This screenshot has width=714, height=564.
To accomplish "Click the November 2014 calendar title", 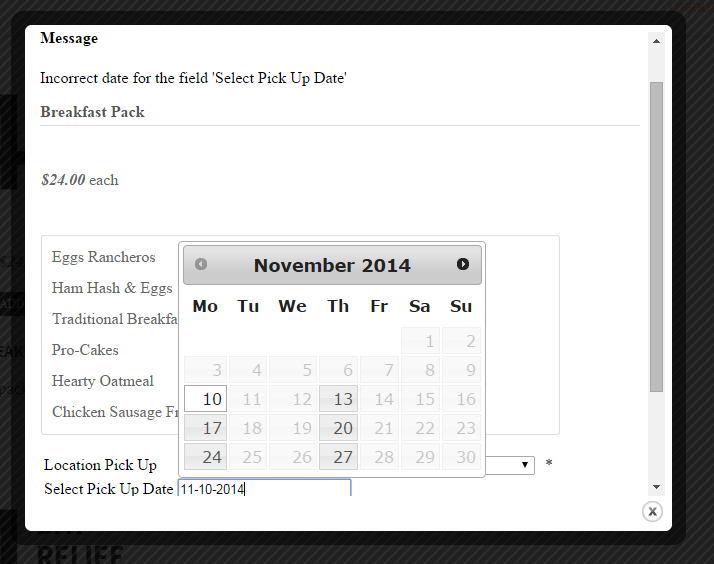I will click(x=332, y=265).
